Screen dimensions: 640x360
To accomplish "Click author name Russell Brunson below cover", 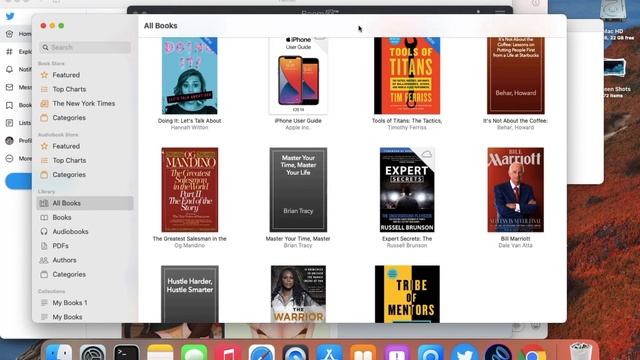I will [x=407, y=246].
